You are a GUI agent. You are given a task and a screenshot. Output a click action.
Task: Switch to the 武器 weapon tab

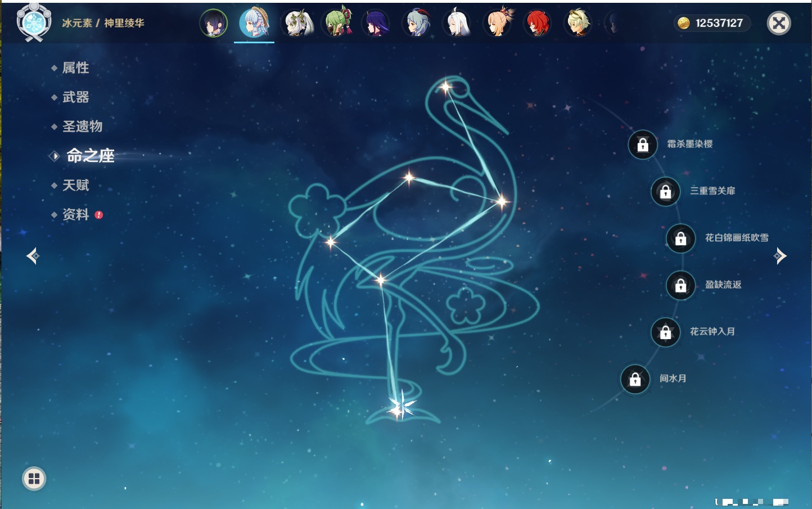(75, 97)
